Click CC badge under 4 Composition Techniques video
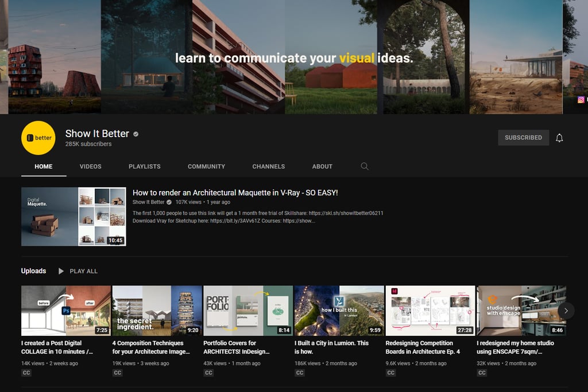 (117, 372)
